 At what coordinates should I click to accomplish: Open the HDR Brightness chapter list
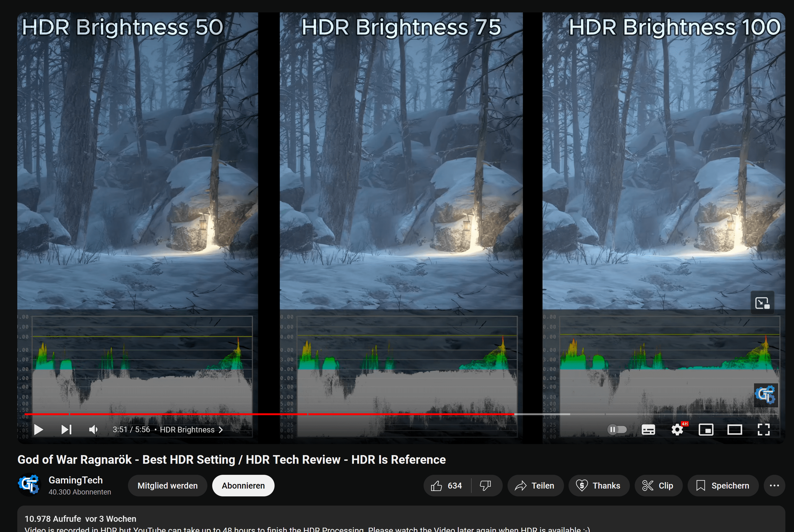click(191, 429)
